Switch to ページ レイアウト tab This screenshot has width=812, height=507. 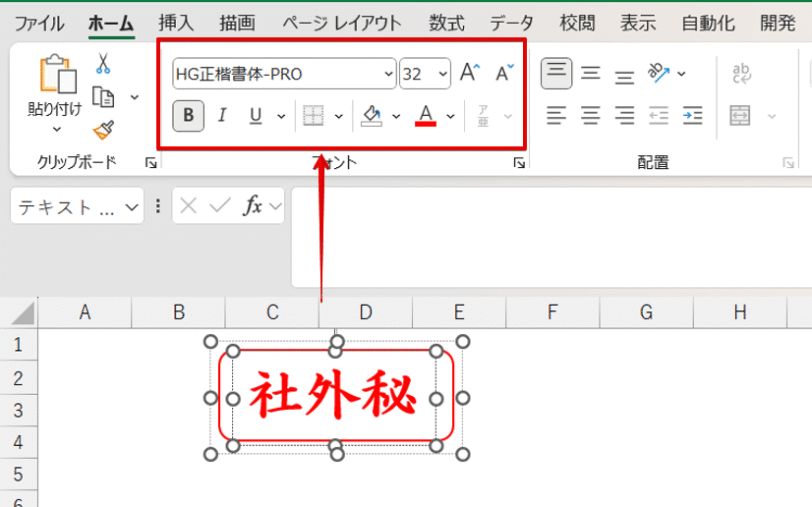(x=342, y=23)
